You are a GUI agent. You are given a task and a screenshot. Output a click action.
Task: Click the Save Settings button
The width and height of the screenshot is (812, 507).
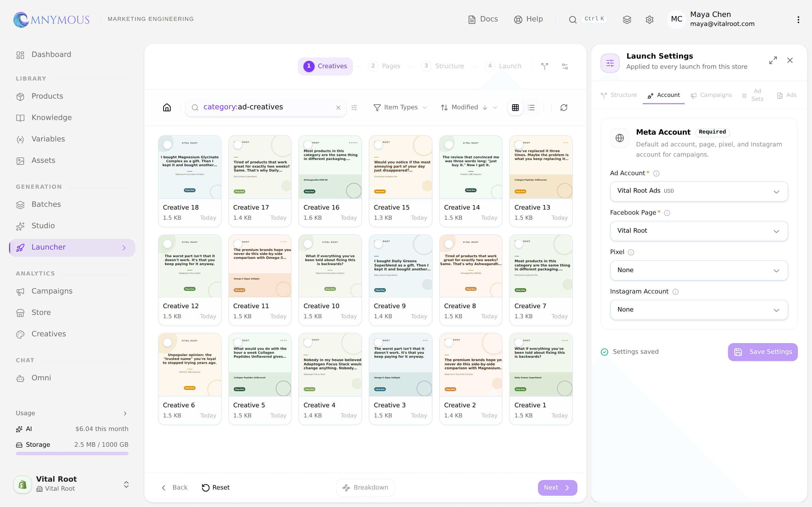[x=762, y=352]
